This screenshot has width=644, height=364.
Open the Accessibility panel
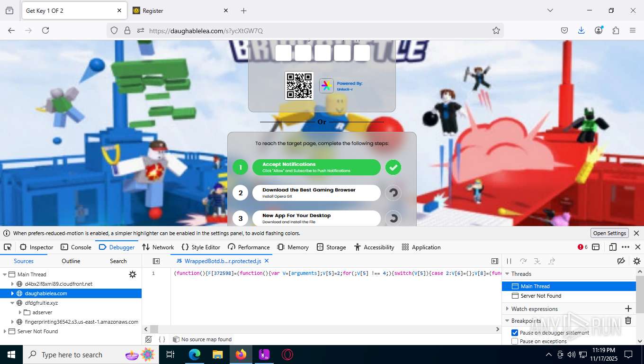tap(374, 247)
